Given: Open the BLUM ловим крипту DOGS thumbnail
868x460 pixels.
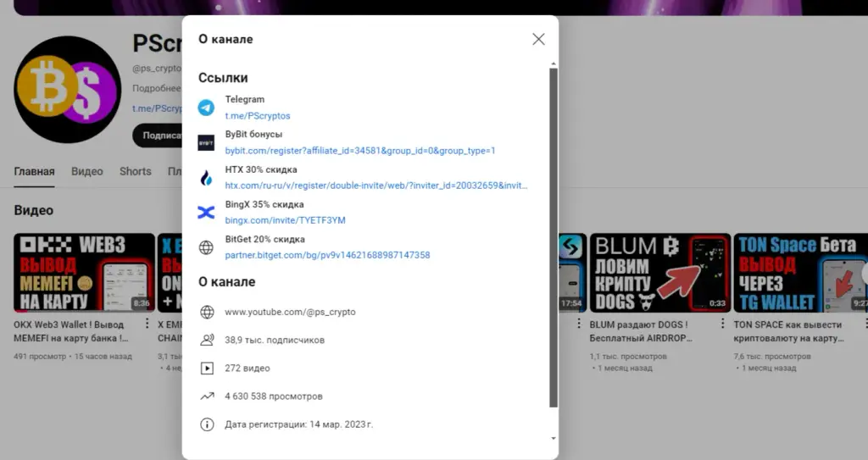Looking at the screenshot, I should click(x=659, y=273).
